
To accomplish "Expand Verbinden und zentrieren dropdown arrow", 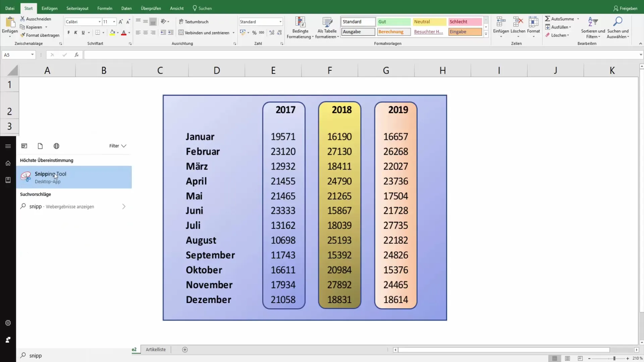I will pos(233,33).
